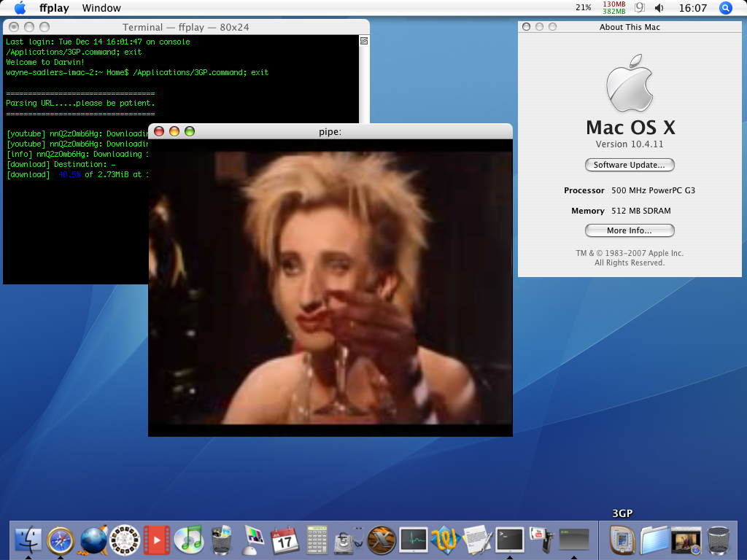The width and height of the screenshot is (747, 560).
Task: Open the YouTube camcorder Dock icon
Action: point(542,540)
